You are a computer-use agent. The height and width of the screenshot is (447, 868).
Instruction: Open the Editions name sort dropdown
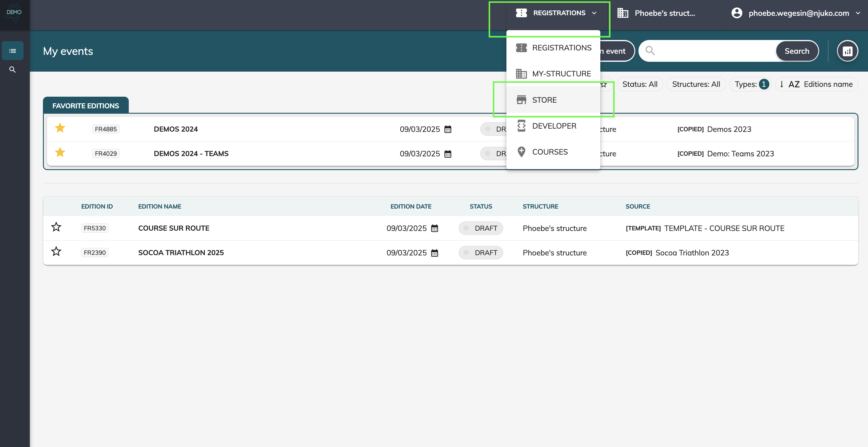click(x=816, y=84)
